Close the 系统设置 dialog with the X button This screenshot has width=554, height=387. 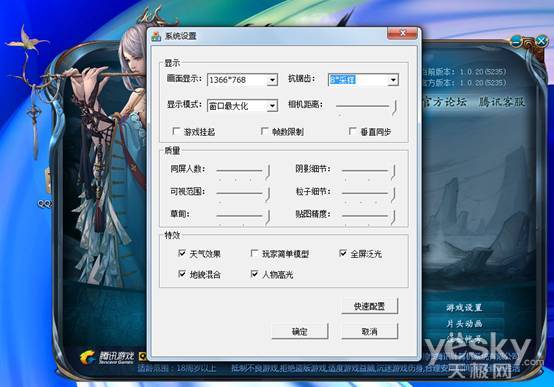pyautogui.click(x=402, y=33)
